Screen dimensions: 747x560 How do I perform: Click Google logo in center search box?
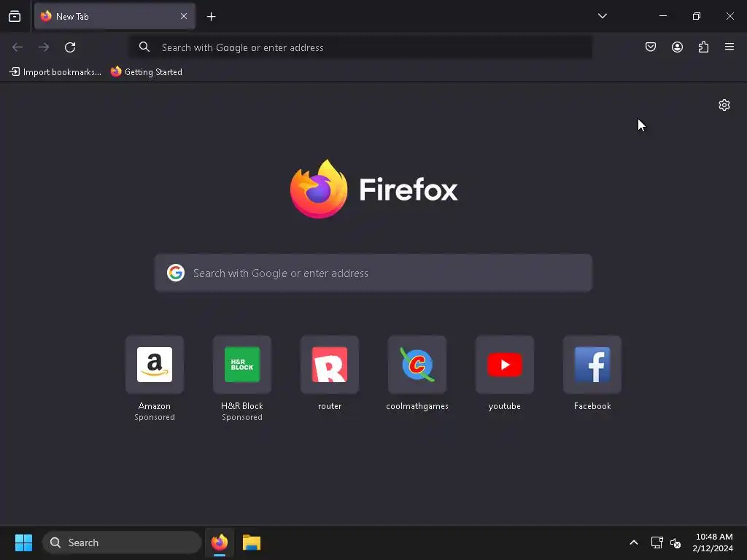point(176,273)
